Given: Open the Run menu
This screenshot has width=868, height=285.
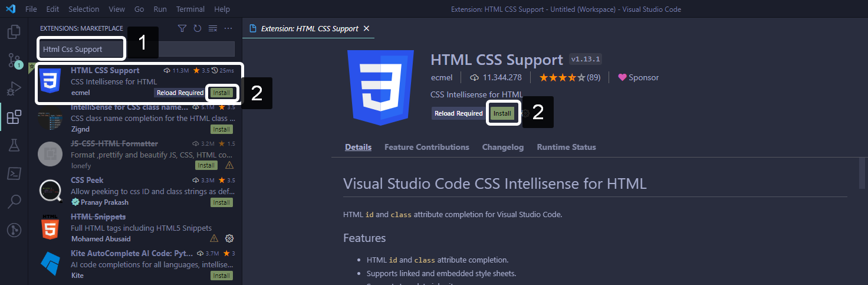Looking at the screenshot, I should click(x=160, y=9).
